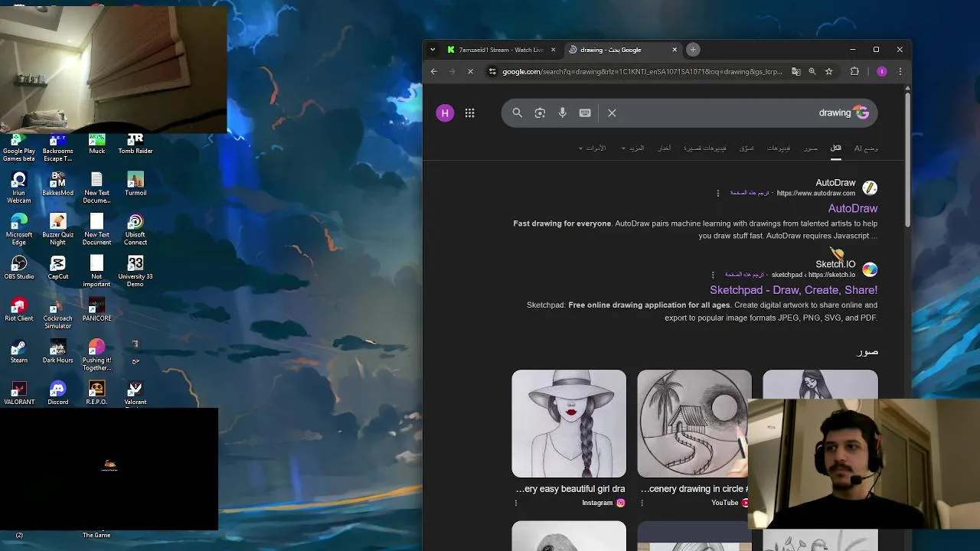This screenshot has width=980, height=551.
Task: Select Muck game desktop icon
Action: pyautogui.click(x=96, y=143)
